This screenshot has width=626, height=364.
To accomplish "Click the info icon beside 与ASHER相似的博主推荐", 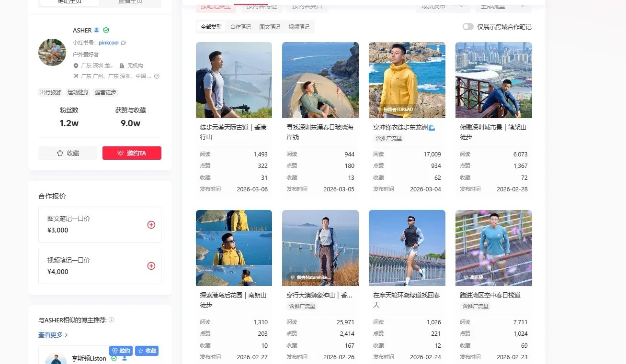I will click(x=111, y=320).
